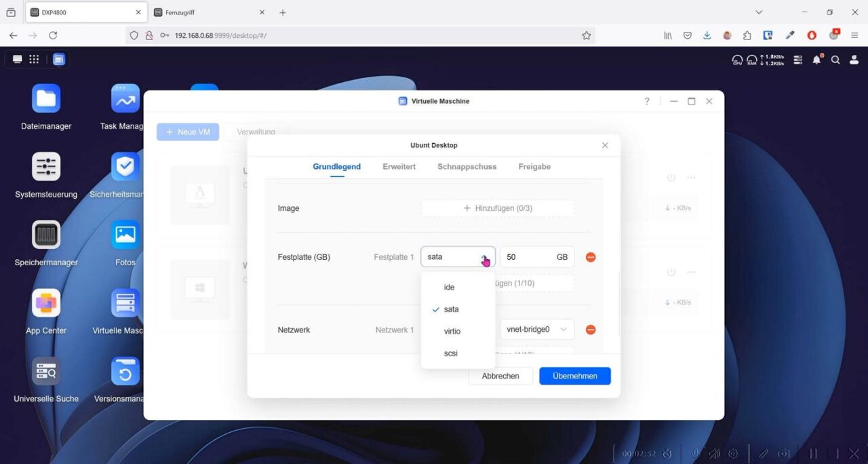Go to the Freigabe tab
Image resolution: width=868 pixels, height=464 pixels.
[x=534, y=167]
